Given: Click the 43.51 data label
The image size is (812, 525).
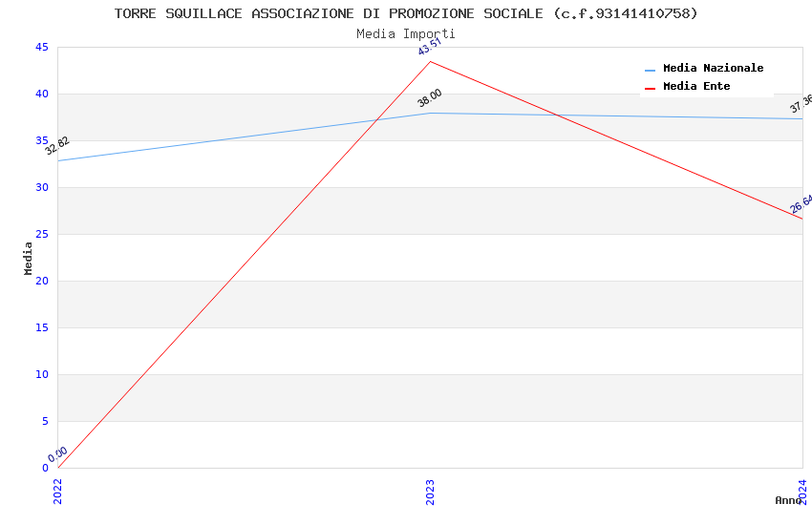Looking at the screenshot, I should pyautogui.click(x=430, y=46).
